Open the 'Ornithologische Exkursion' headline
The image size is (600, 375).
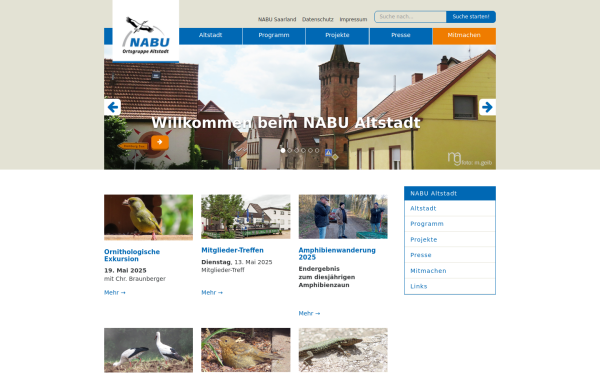(x=132, y=255)
